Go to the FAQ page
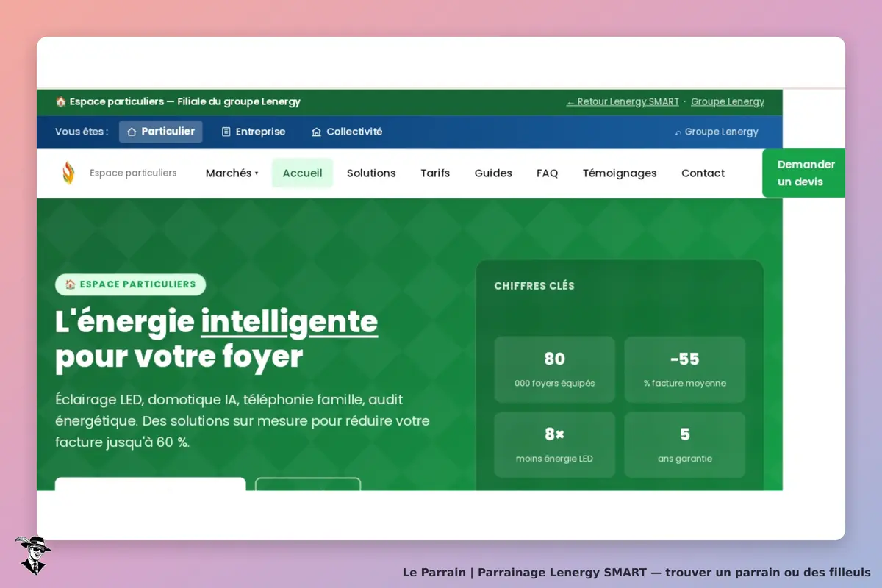The image size is (882, 588). click(548, 173)
